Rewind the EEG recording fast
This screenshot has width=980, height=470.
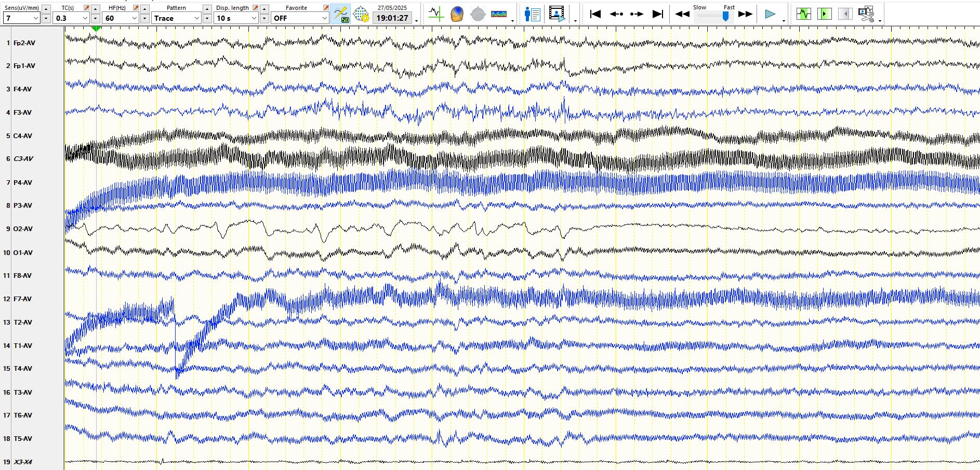(x=682, y=14)
